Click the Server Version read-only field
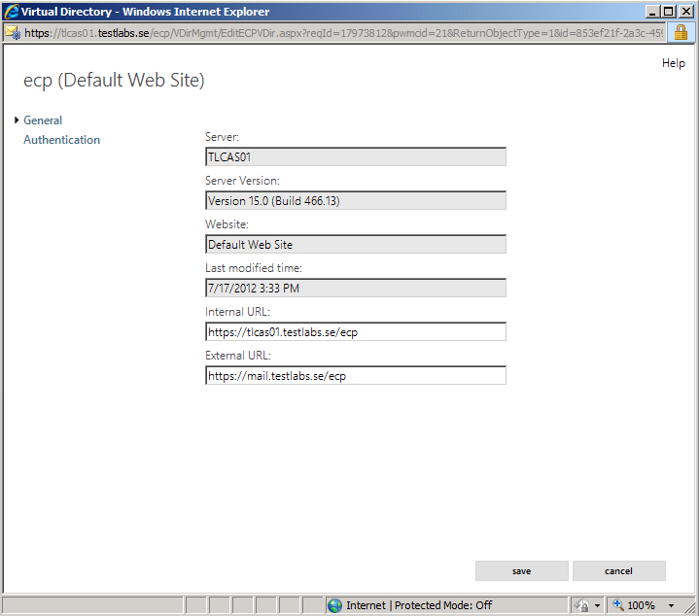The height and width of the screenshot is (616, 699). click(x=356, y=200)
